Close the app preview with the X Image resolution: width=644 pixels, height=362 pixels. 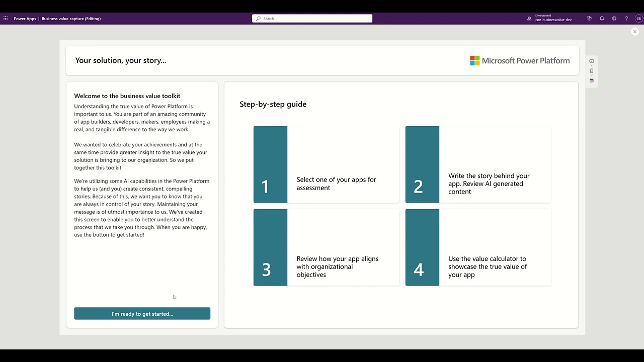point(635,32)
